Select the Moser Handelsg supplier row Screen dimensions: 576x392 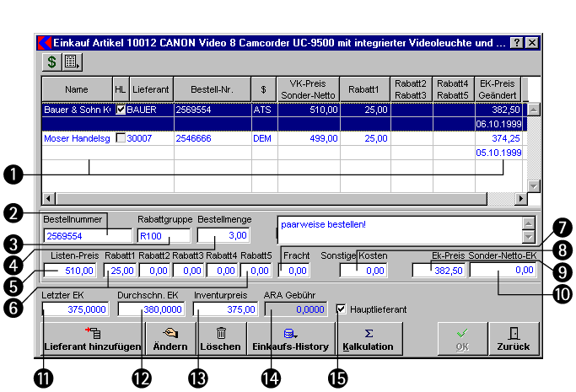77,138
